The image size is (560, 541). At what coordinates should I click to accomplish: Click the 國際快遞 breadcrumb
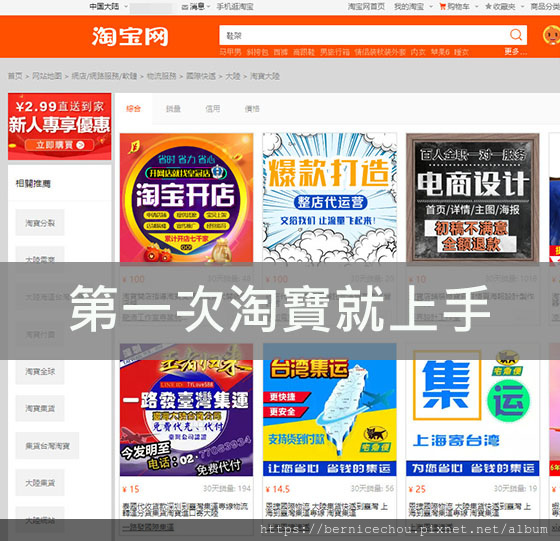tap(201, 76)
